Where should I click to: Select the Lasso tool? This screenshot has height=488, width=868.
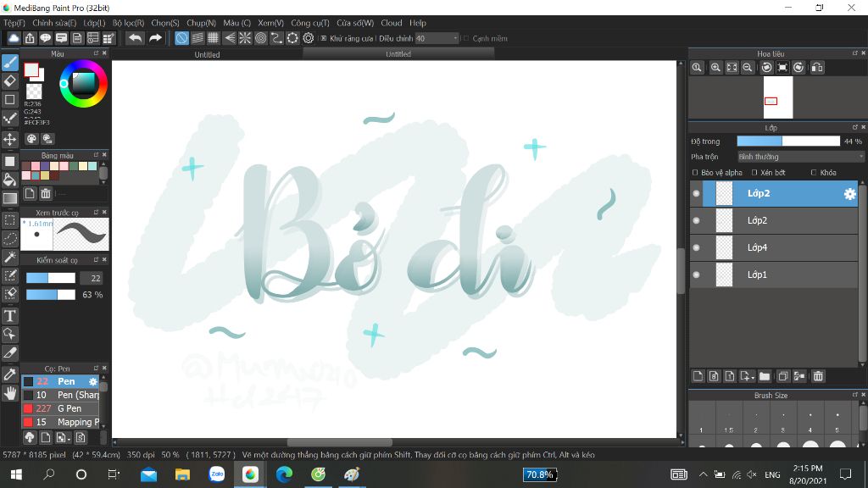point(10,238)
